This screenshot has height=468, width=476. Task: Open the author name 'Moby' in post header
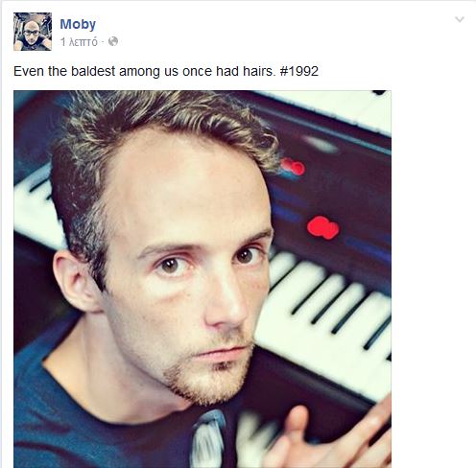78,24
